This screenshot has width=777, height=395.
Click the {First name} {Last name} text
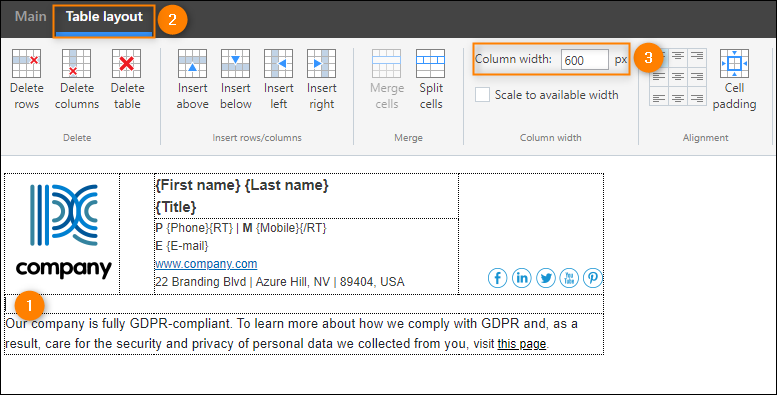click(x=242, y=185)
